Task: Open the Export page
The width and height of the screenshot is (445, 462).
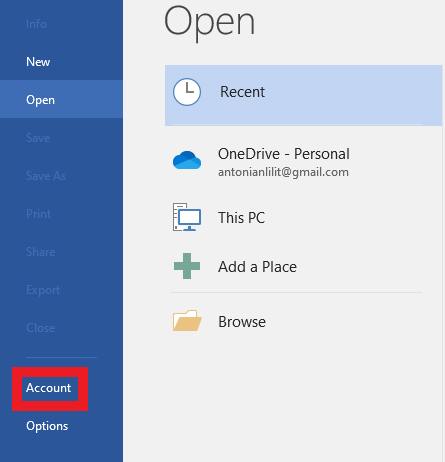Action: point(43,290)
